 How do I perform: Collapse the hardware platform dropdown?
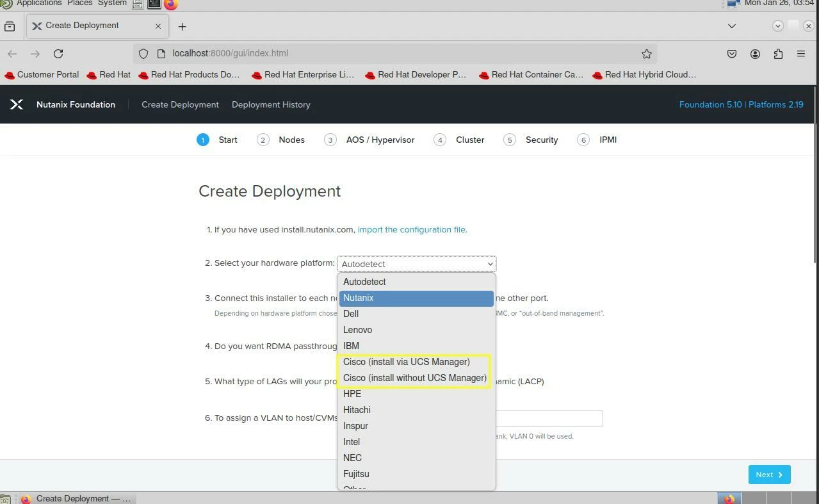pos(417,264)
